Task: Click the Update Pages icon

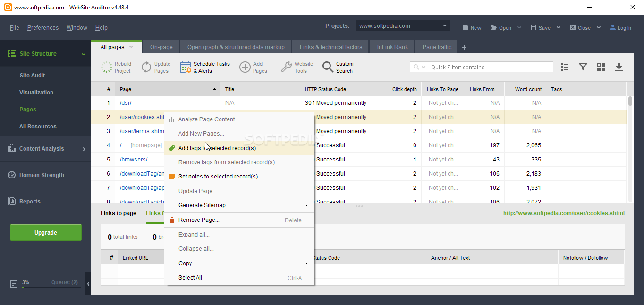Action: (146, 67)
